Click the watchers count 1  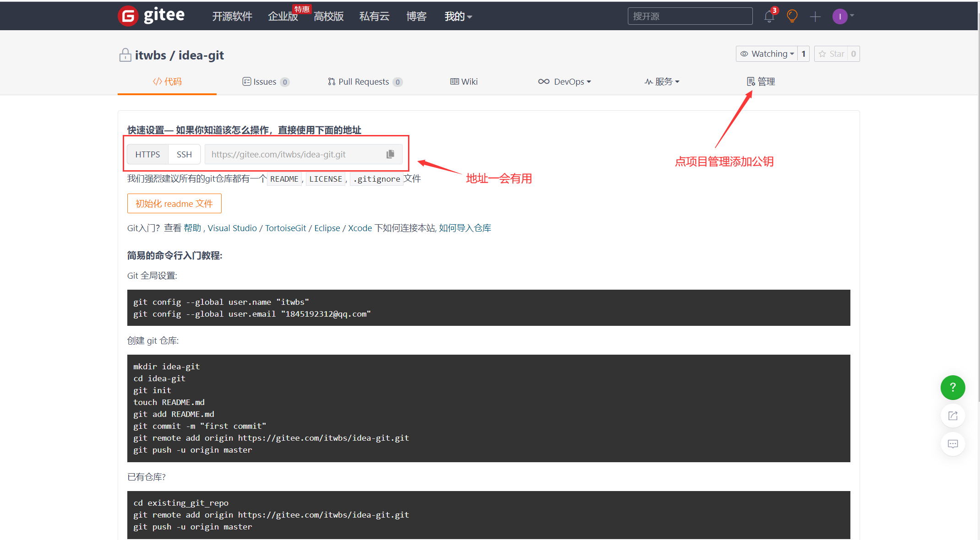803,54
